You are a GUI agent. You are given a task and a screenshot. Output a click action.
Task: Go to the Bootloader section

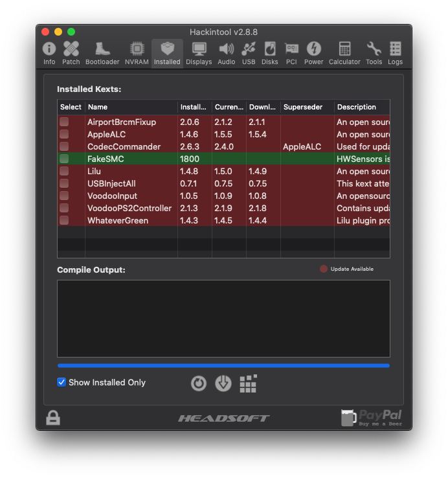tap(102, 53)
